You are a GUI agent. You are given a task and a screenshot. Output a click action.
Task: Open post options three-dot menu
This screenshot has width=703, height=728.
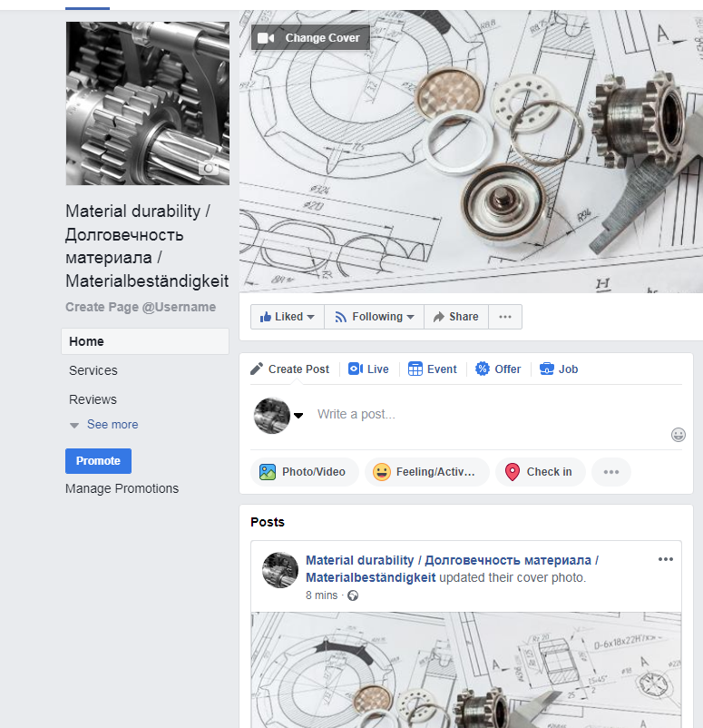(666, 559)
